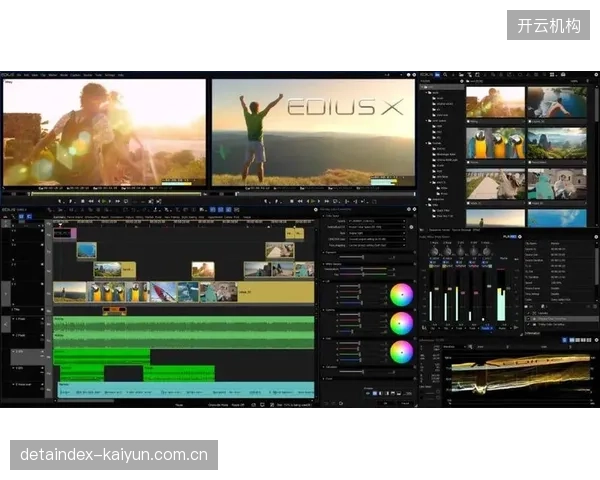Open the third dropdown in Color Space section
The width and height of the screenshot is (600, 480).
click(x=377, y=233)
